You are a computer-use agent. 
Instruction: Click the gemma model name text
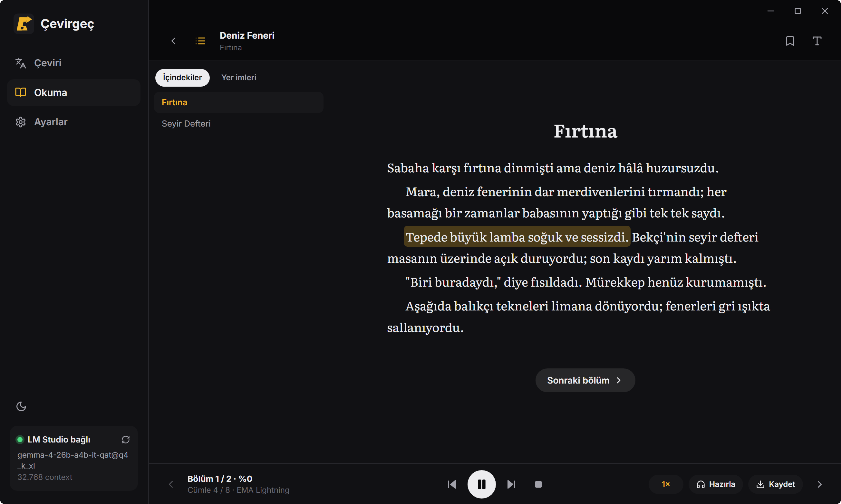pos(73,460)
